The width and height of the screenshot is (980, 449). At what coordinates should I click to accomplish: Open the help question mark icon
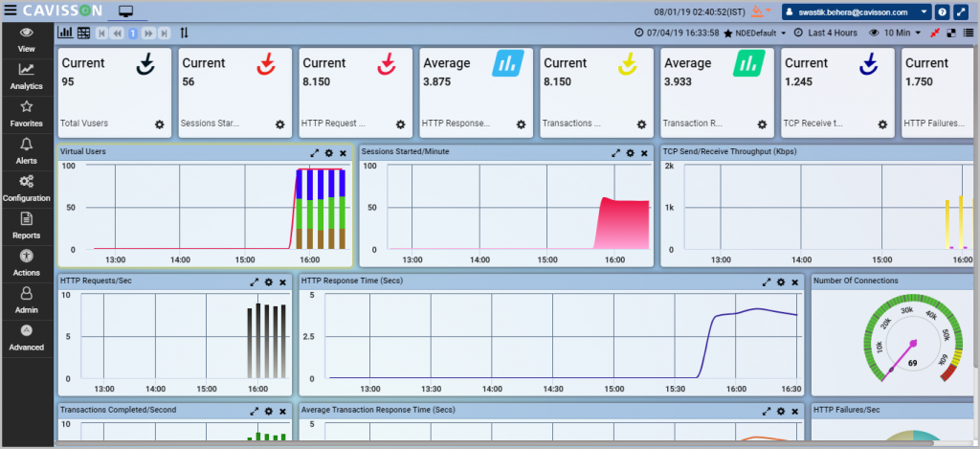pos(943,11)
